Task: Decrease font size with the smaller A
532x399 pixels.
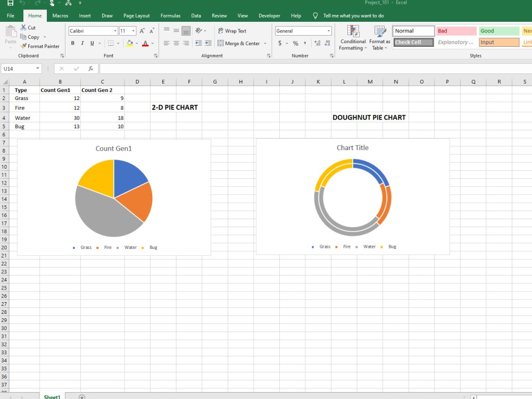Action: tap(152, 31)
